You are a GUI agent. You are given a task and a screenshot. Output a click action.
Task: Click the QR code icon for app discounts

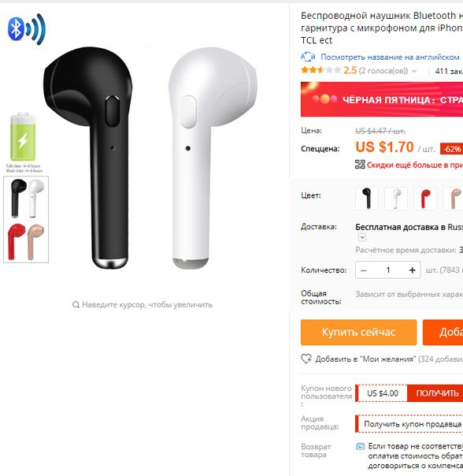(360, 165)
